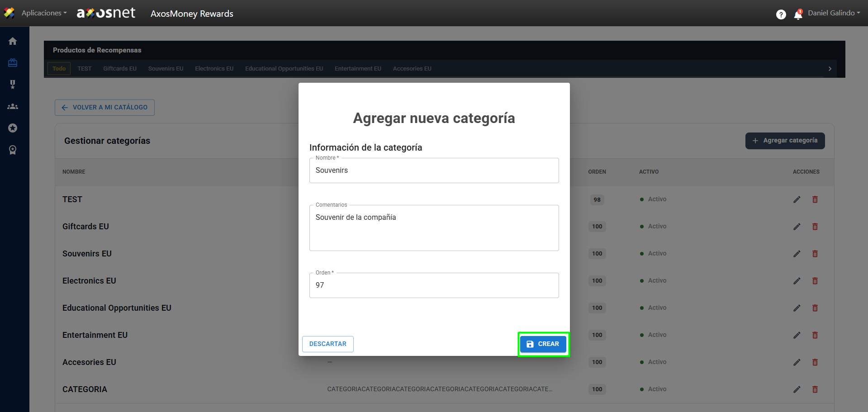Click into the Nombre input field
The image size is (868, 412).
pyautogui.click(x=434, y=170)
